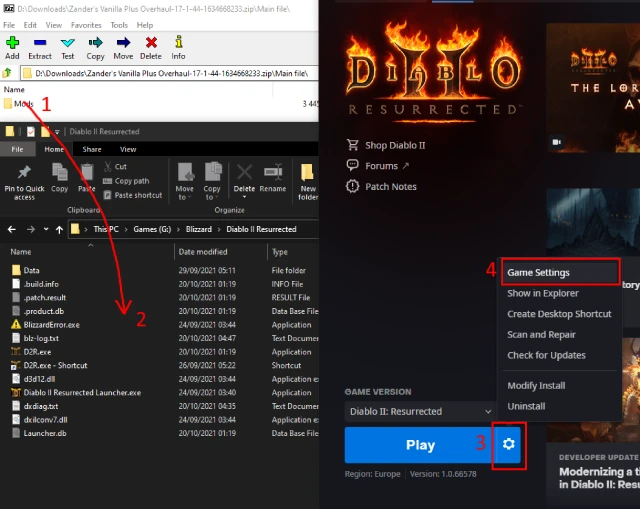Open the Forums link in Battle.net
This screenshot has width=640, height=509.
pos(378,166)
